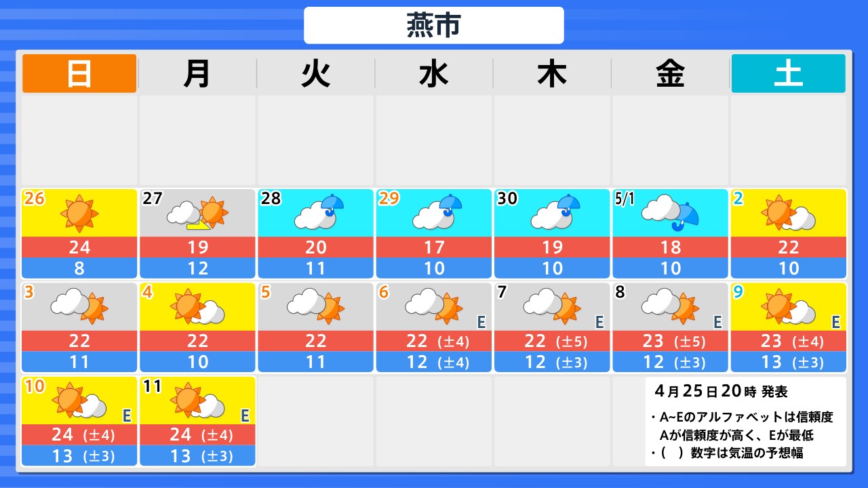868x488 pixels.
Task: Select the teal 土 Saturday header
Action: pos(788,74)
